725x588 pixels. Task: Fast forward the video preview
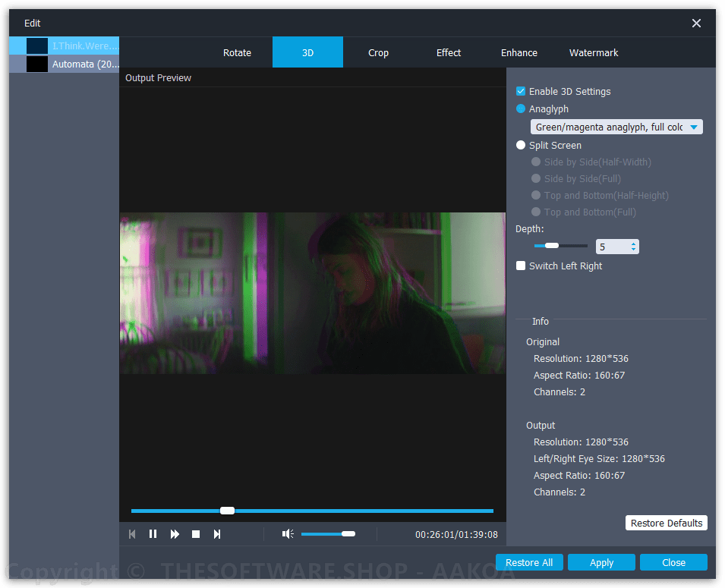pyautogui.click(x=175, y=534)
